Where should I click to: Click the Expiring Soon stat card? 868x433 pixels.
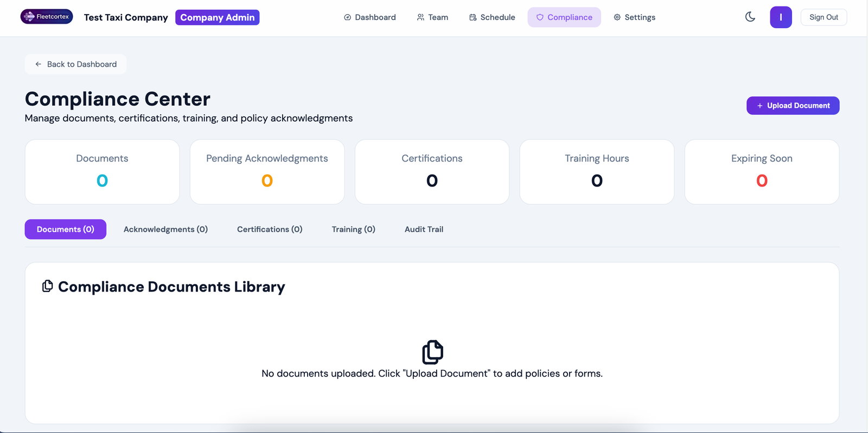click(762, 172)
